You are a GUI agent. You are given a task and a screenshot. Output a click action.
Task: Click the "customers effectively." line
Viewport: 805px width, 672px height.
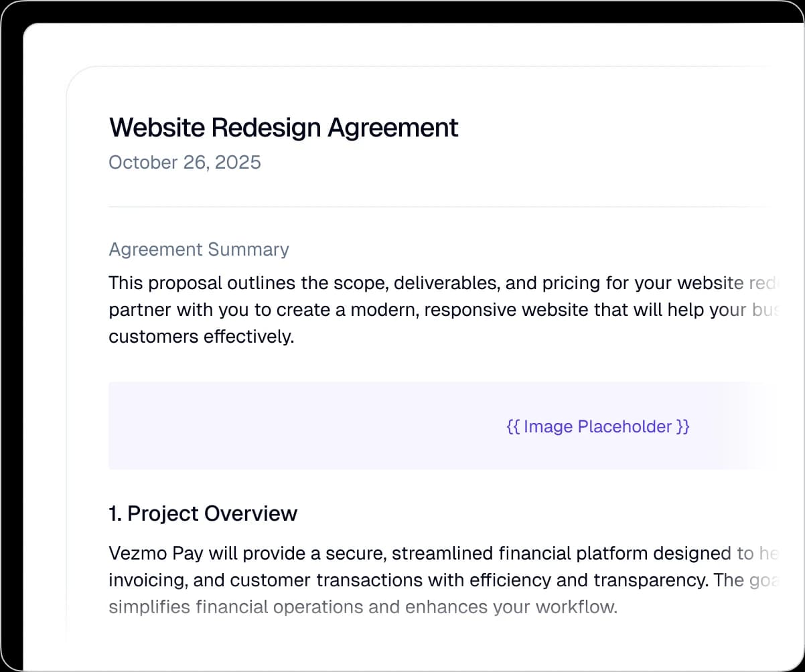coord(201,337)
